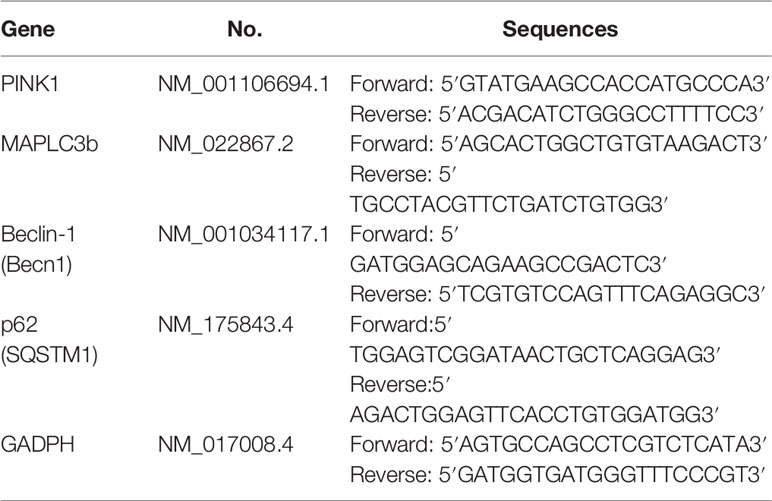Screen dimensions: 772x501
Task: Click the Sequences column header
Action: point(560,30)
